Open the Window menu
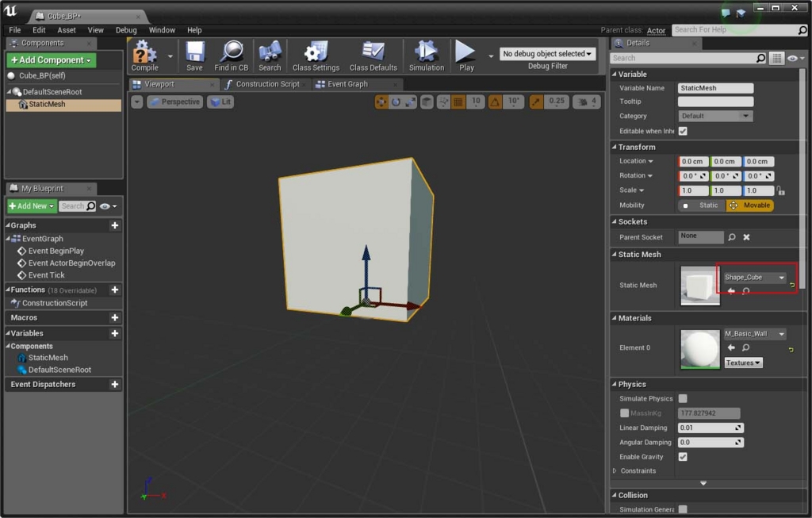Image resolution: width=812 pixels, height=518 pixels. tap(162, 30)
